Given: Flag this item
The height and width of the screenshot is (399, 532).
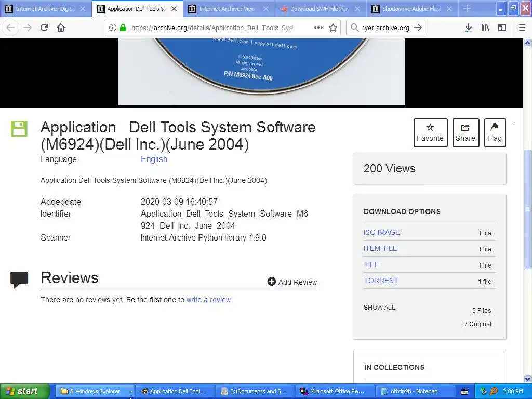Looking at the screenshot, I should click(x=495, y=132).
